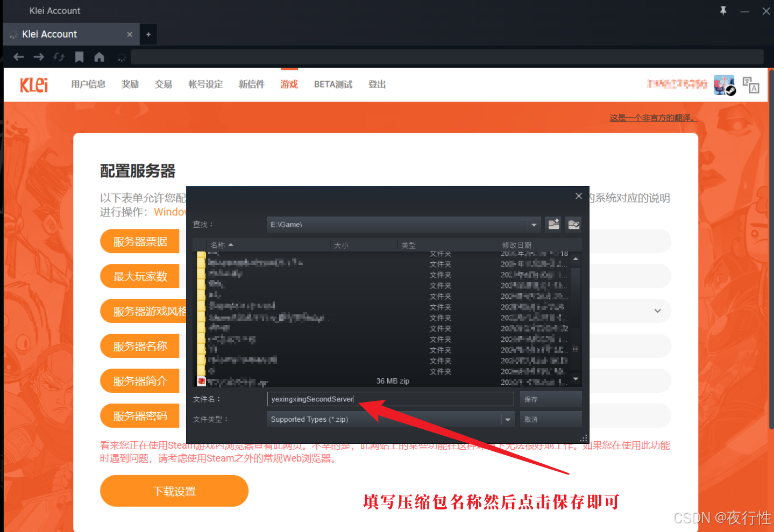The height and width of the screenshot is (532, 774).
Task: Click 保存 to save the file
Action: pos(551,399)
